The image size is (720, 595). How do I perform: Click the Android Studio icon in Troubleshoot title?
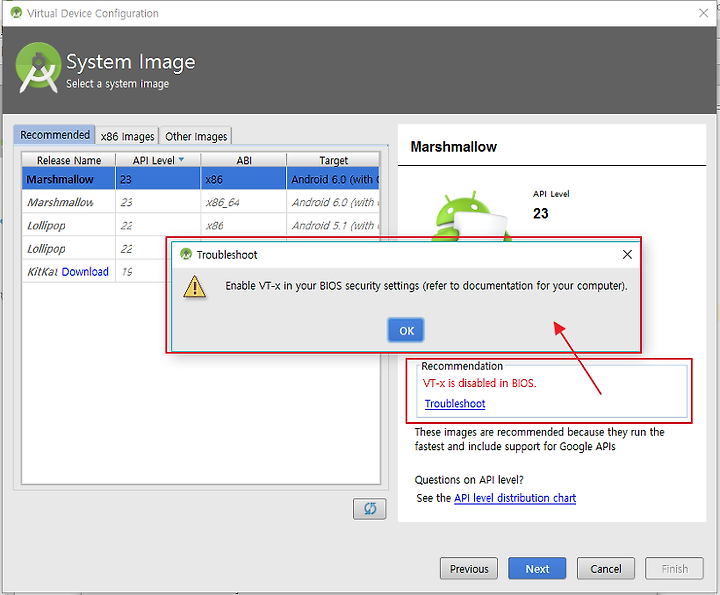point(186,254)
